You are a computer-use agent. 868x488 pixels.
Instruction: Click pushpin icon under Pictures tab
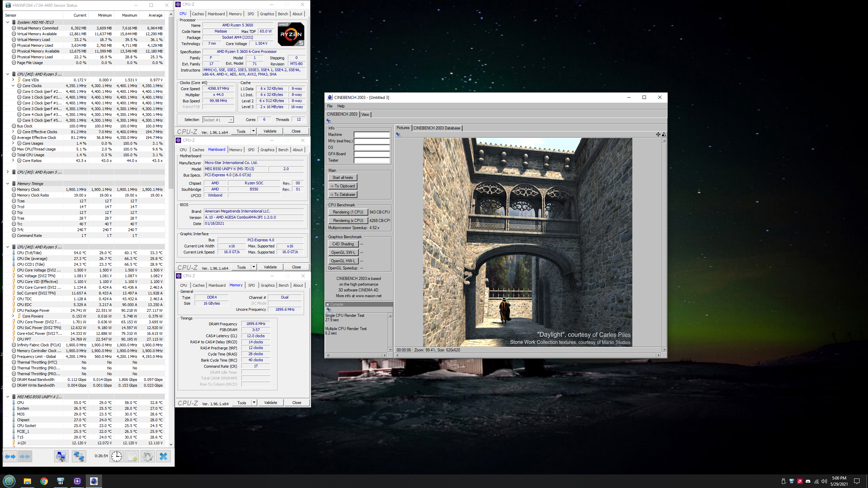point(398,135)
